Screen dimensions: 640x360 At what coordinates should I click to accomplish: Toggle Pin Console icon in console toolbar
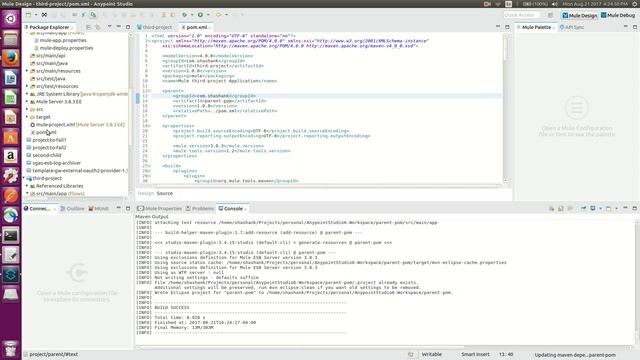[x=584, y=208]
